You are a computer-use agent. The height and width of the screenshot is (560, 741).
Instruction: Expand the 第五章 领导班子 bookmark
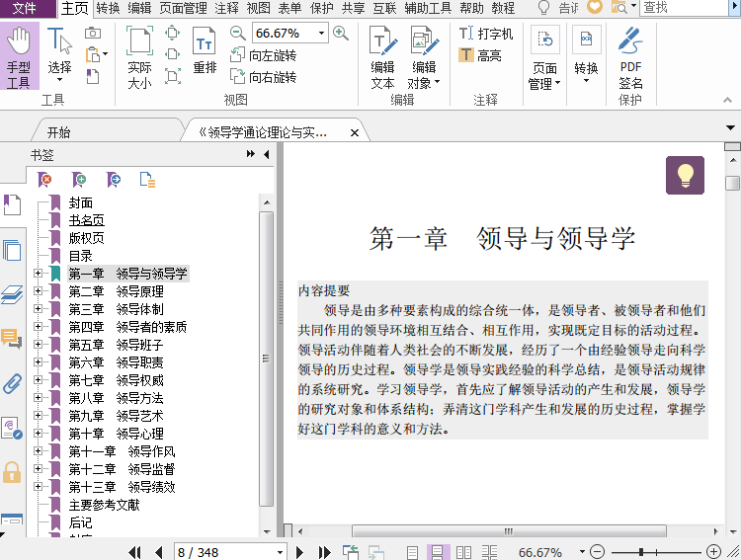[39, 345]
